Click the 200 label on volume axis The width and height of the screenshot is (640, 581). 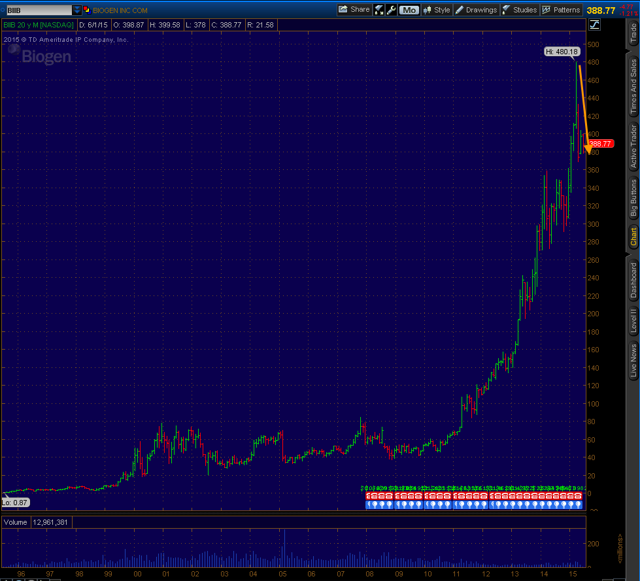click(593, 543)
